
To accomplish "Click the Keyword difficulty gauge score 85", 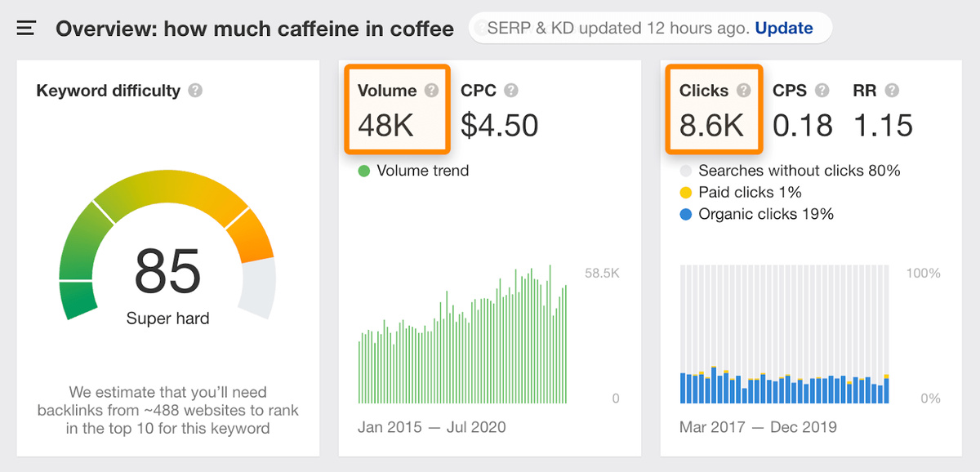I will point(167,272).
